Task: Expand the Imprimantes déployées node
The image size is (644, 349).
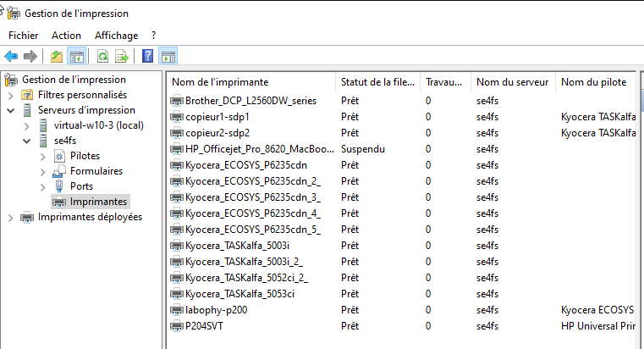Action: [x=11, y=218]
